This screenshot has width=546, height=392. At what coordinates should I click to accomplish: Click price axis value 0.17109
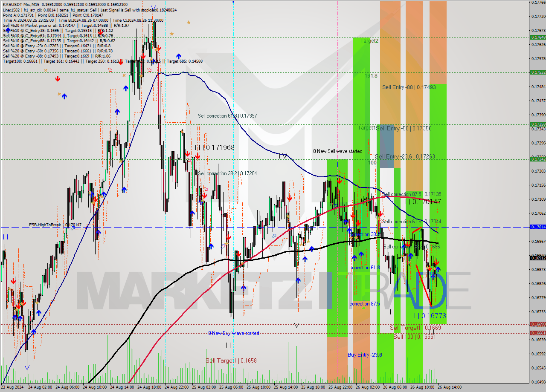[538, 199]
